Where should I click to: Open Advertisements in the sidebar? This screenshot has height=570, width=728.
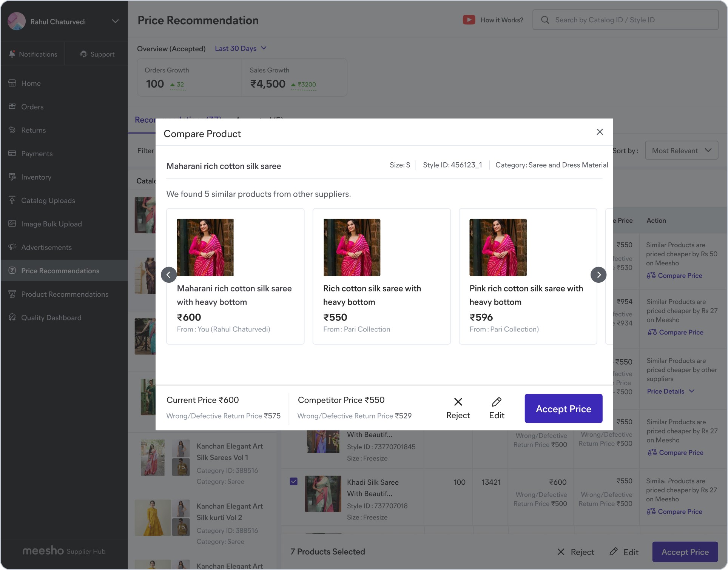(x=64, y=247)
